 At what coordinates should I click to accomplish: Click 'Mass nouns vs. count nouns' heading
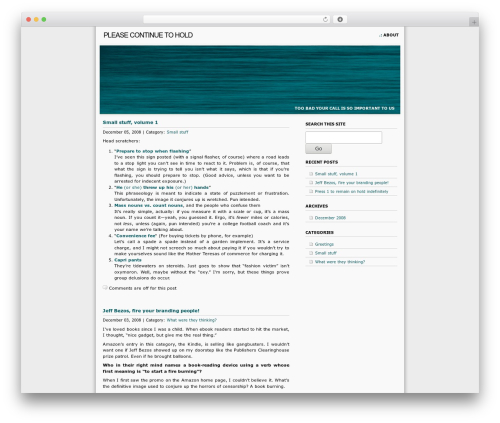[x=149, y=205]
